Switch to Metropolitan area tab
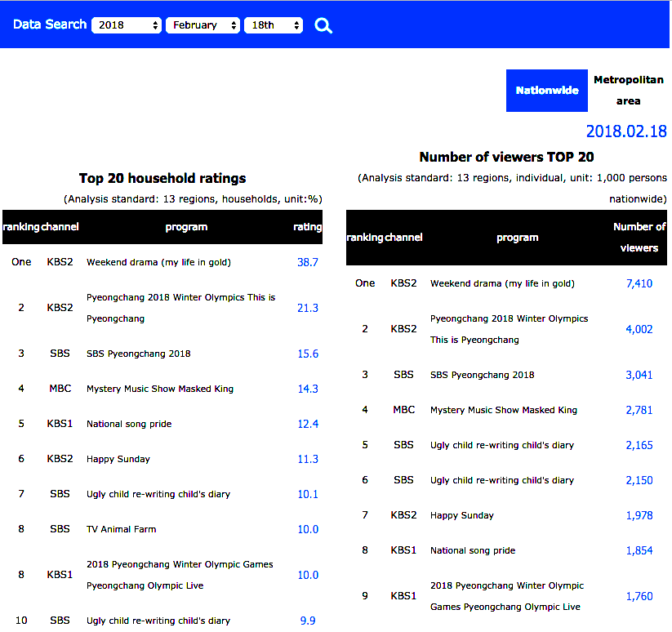This screenshot has width=672, height=632. coord(628,91)
